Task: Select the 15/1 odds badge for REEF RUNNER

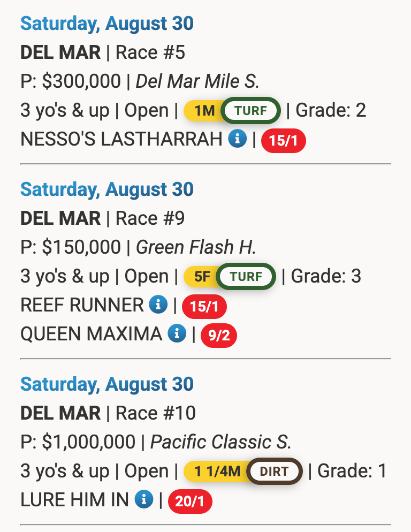Action: pyautogui.click(x=204, y=307)
